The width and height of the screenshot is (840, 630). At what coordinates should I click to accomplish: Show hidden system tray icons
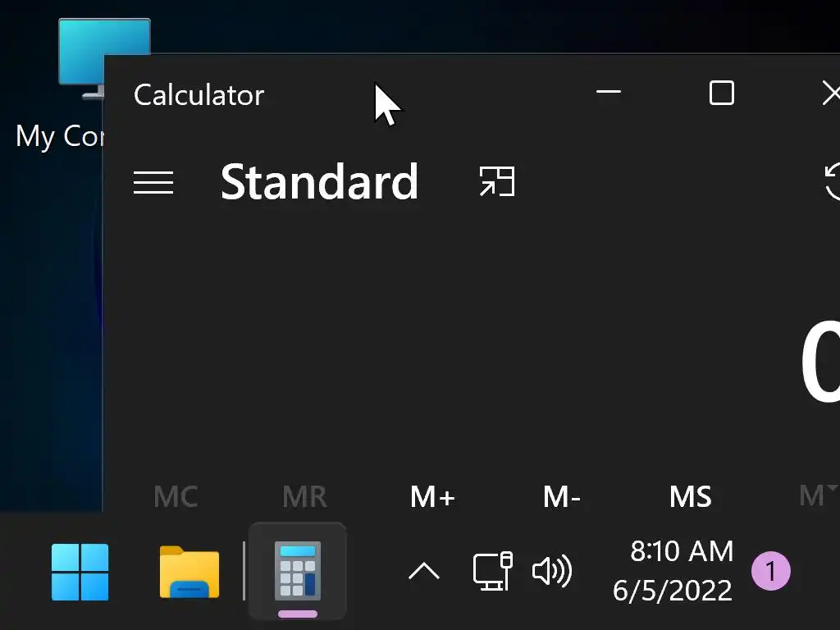coord(424,572)
